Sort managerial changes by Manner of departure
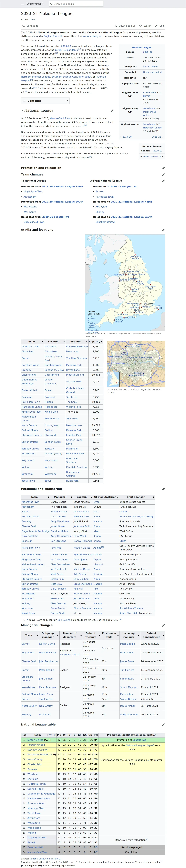This screenshot has height=868, width=186. pyautogui.click(x=71, y=635)
